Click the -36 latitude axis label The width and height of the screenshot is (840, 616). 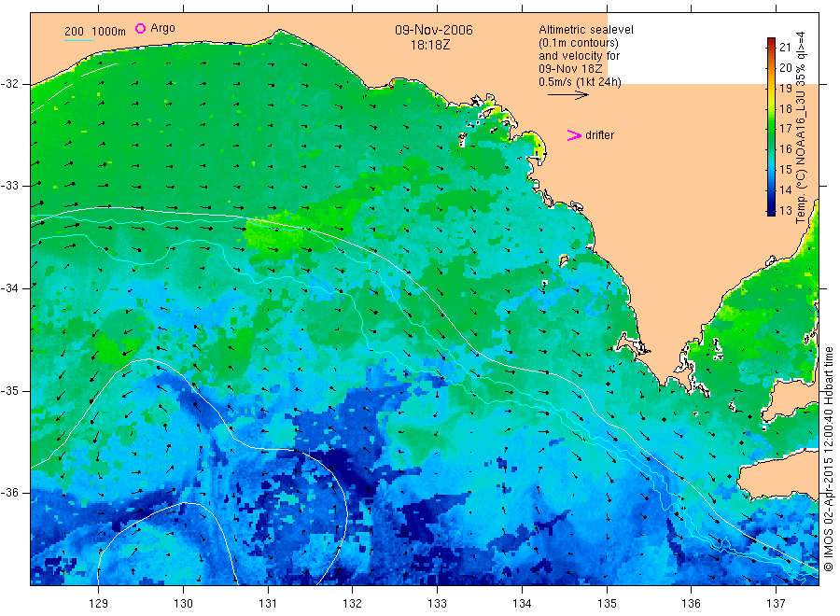pos(10,492)
